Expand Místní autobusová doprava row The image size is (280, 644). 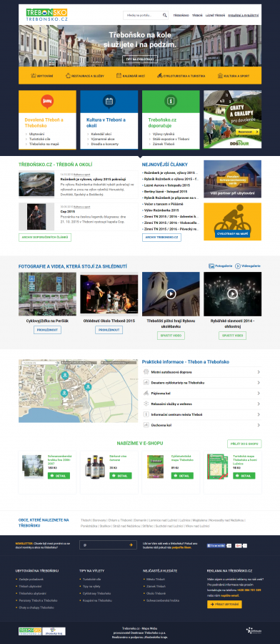click(201, 372)
